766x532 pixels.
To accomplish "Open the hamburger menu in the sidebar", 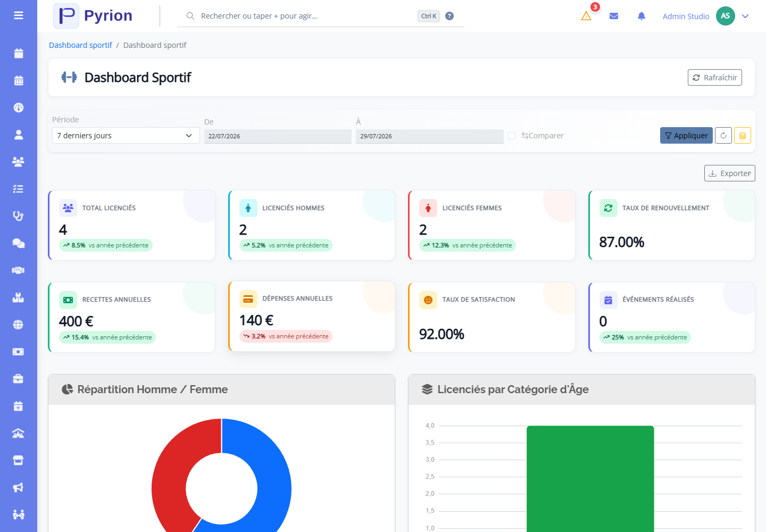I will (19, 15).
